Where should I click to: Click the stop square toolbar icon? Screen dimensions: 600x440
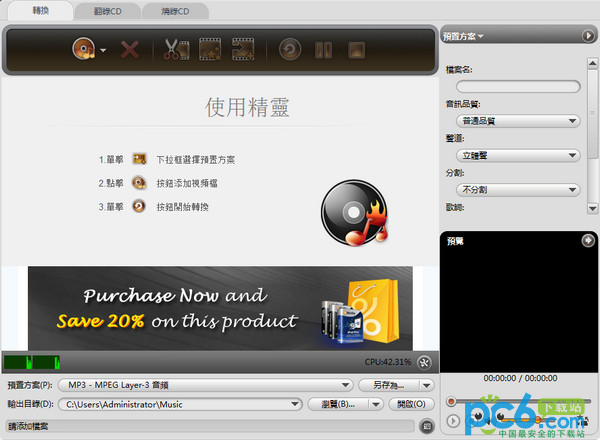coord(356,50)
